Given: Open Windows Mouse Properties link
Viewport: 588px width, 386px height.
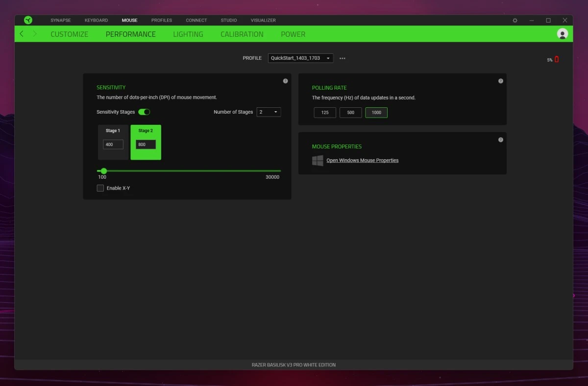Looking at the screenshot, I should (x=362, y=160).
